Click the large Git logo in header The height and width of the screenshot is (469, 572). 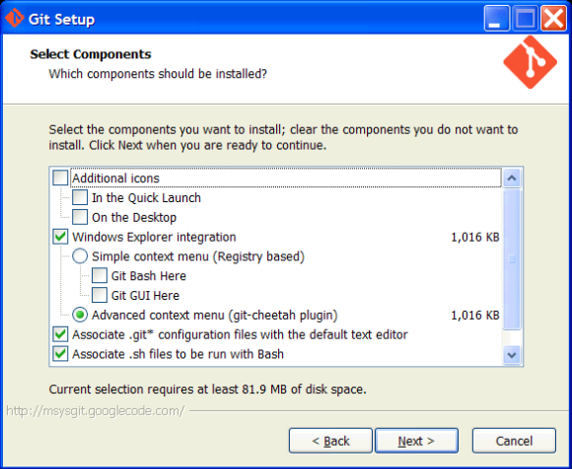coord(530,62)
